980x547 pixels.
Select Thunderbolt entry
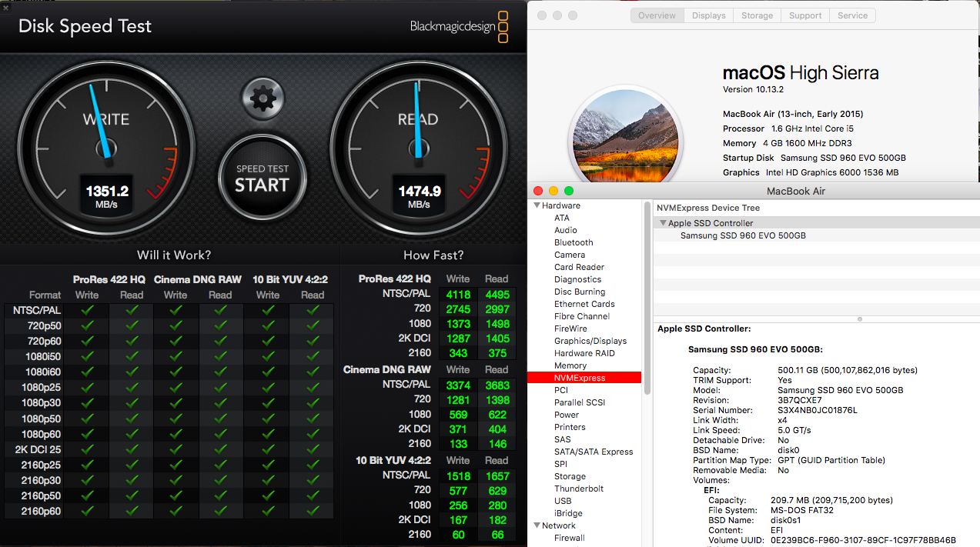(x=579, y=489)
